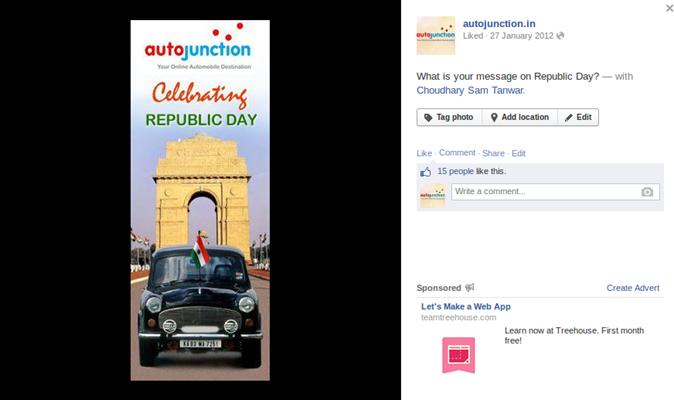Open Let's Make a Web App advert
Screen dimensions: 674x401
tap(466, 306)
